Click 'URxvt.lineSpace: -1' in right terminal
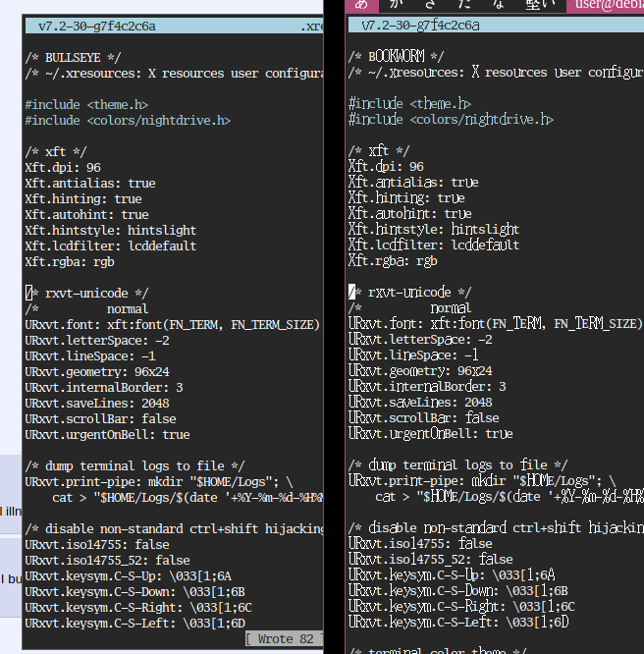The height and width of the screenshot is (654, 644). pos(413,354)
